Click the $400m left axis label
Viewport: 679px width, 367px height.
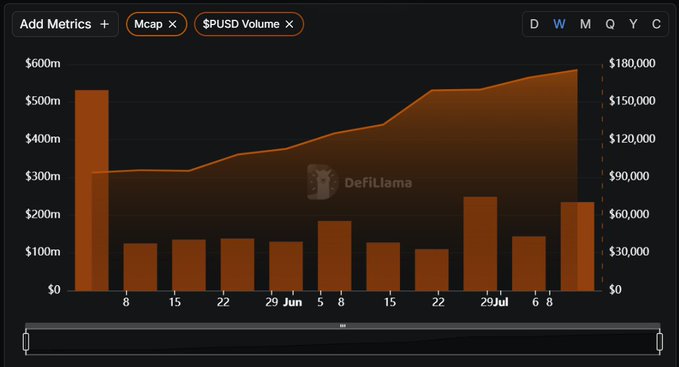coord(43,139)
